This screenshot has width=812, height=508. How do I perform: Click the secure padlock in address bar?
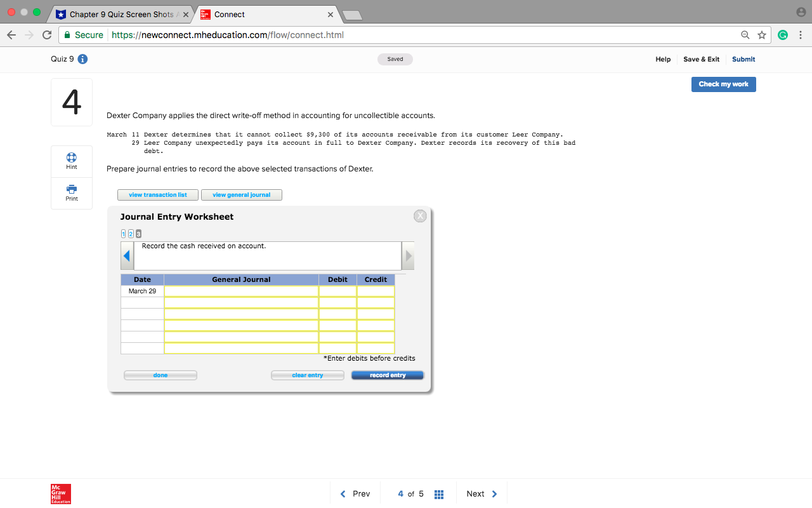(67, 35)
